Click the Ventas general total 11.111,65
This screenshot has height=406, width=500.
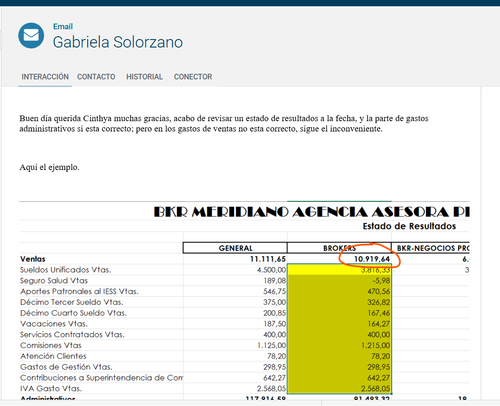pos(268,259)
